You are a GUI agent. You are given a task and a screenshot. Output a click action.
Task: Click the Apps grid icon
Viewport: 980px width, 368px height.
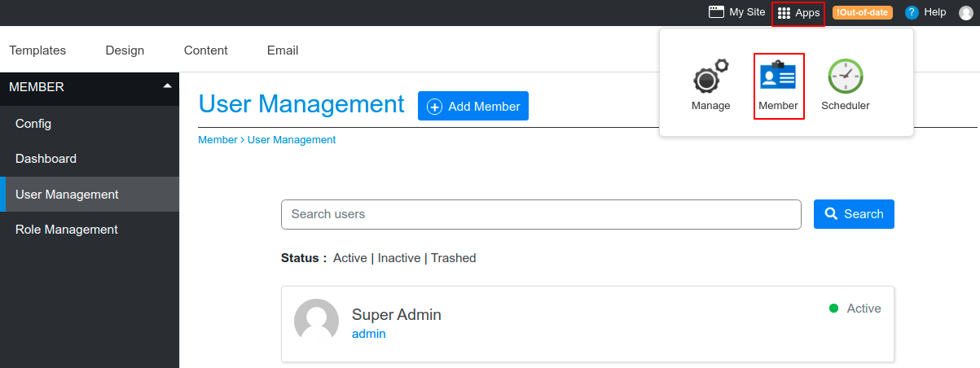pos(784,13)
